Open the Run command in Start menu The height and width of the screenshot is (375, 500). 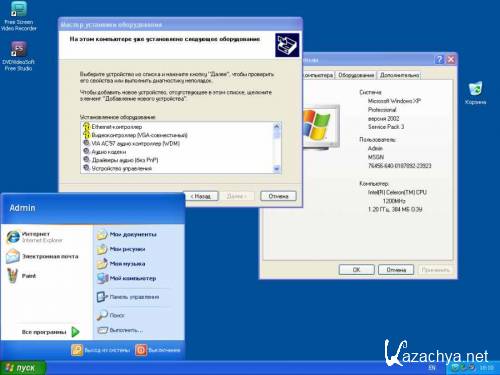click(x=120, y=330)
